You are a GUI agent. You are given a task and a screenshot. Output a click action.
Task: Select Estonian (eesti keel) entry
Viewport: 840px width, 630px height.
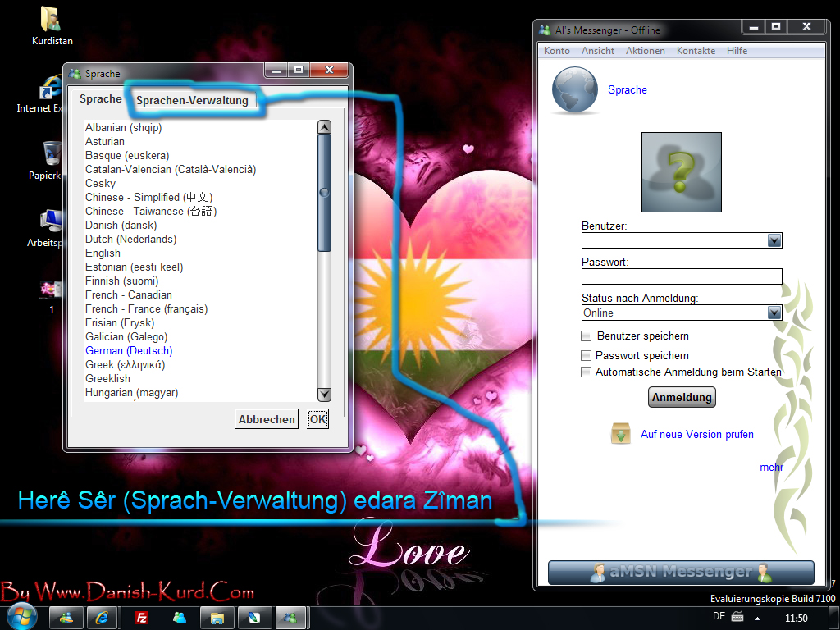pos(134,267)
